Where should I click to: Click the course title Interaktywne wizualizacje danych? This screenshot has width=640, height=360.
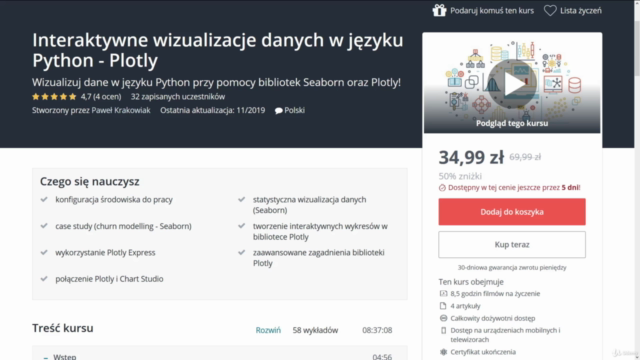218,50
